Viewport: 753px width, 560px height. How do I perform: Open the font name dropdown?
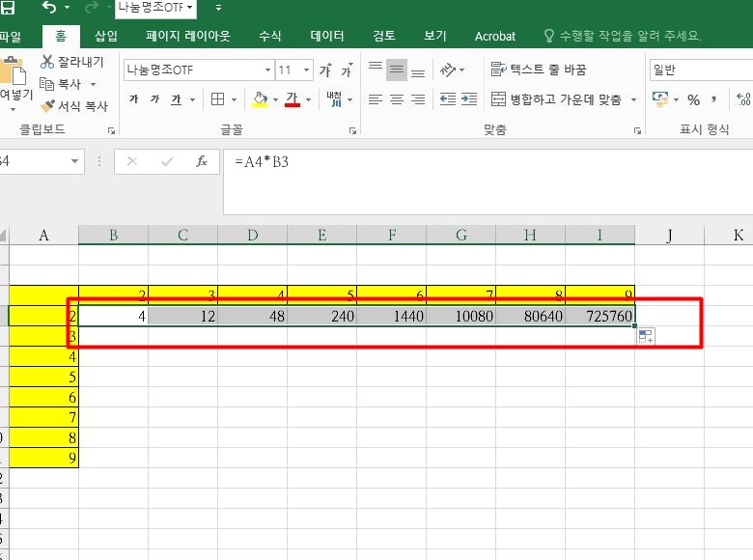click(268, 70)
